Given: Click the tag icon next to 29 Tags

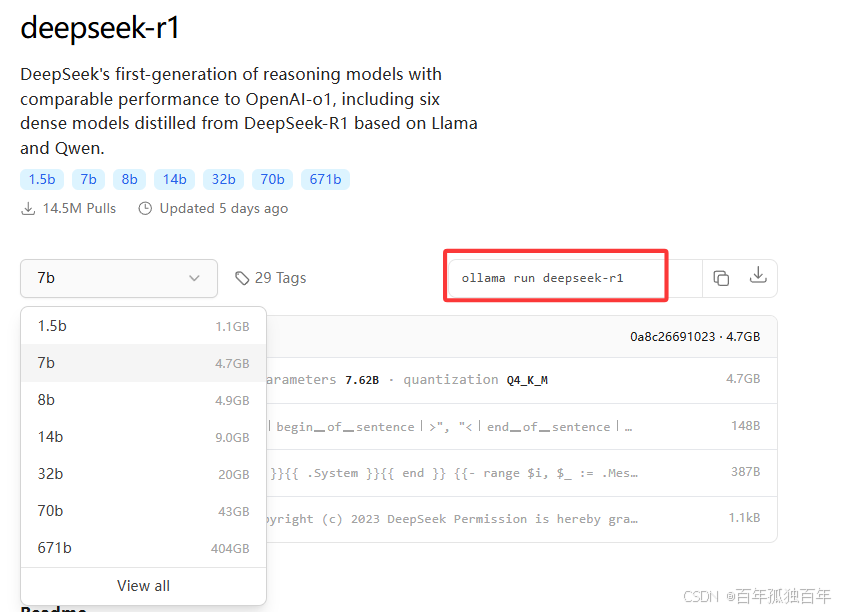Looking at the screenshot, I should [242, 278].
